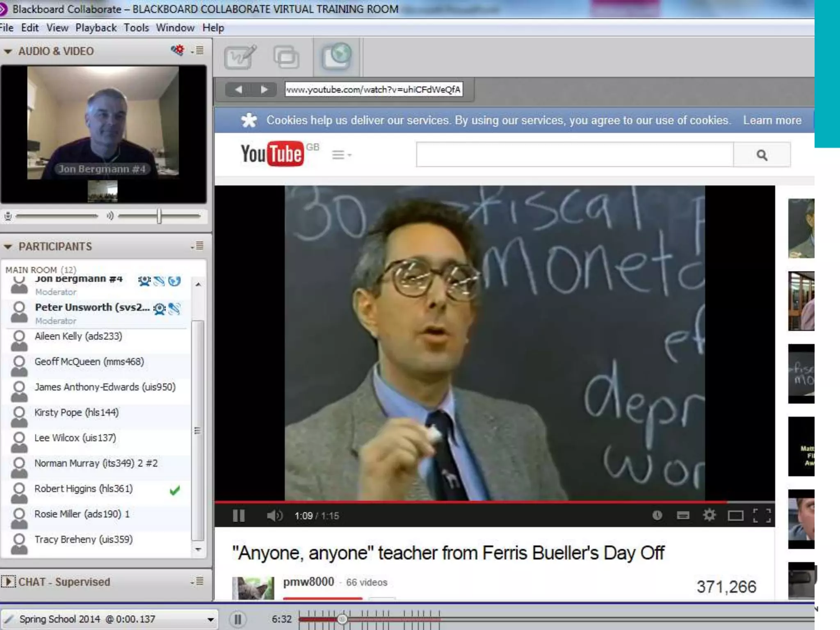Click the YouTube search magnifier button

762,155
